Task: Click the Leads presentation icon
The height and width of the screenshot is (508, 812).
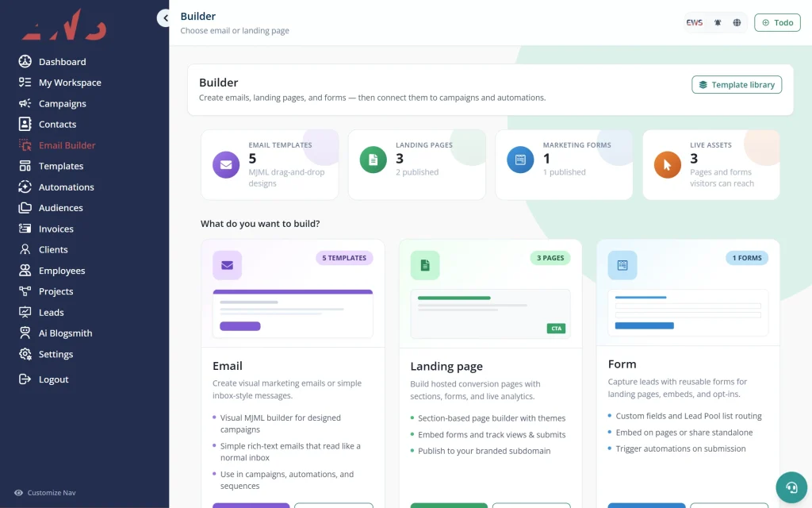Action: [25, 312]
